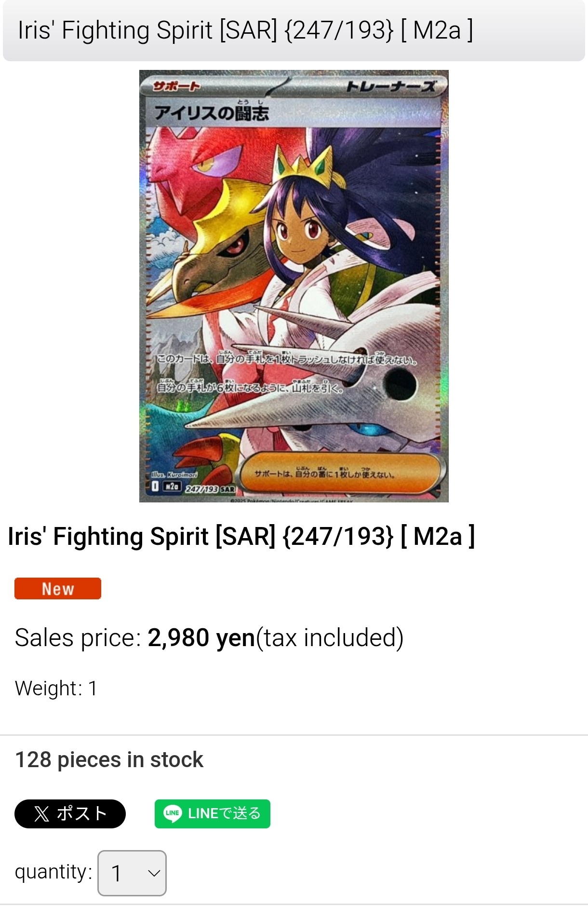The image size is (588, 906).
Task: Click the 247/193 SAR number on card
Action: tap(210, 489)
